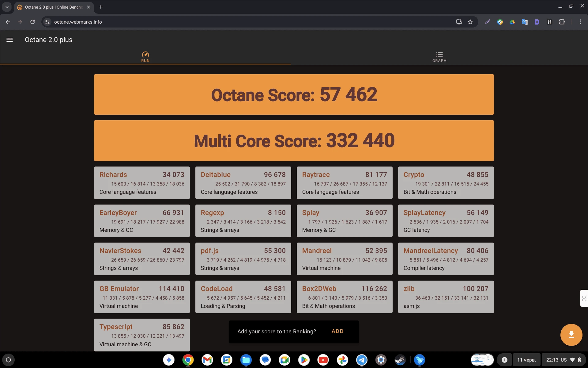Viewport: 588px width, 368px height.
Task: Open the Files app from the shelf
Action: (x=246, y=360)
